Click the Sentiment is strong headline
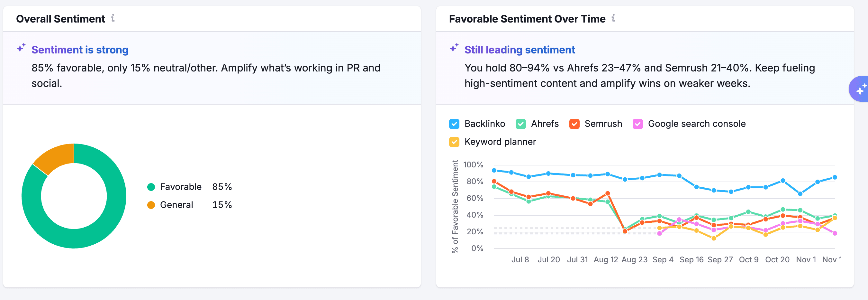 click(x=80, y=50)
